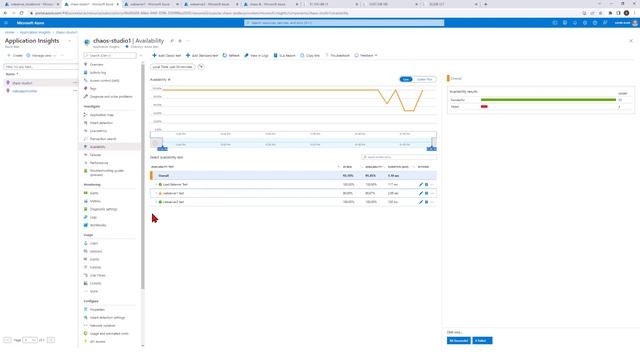
Task: Click the User Flows icon
Action: (86, 276)
